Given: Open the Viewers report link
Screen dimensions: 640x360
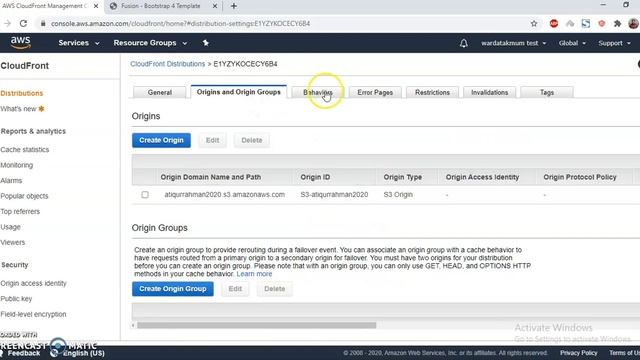Looking at the screenshot, I should 13,242.
